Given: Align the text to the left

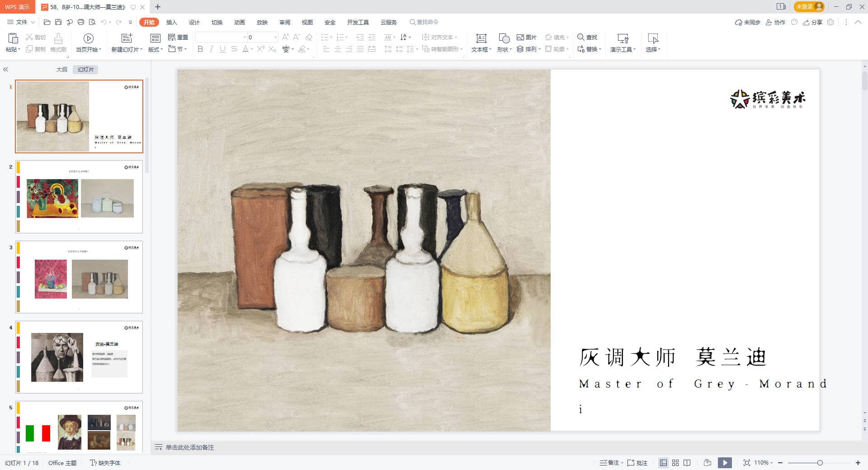Looking at the screenshot, I should point(326,49).
